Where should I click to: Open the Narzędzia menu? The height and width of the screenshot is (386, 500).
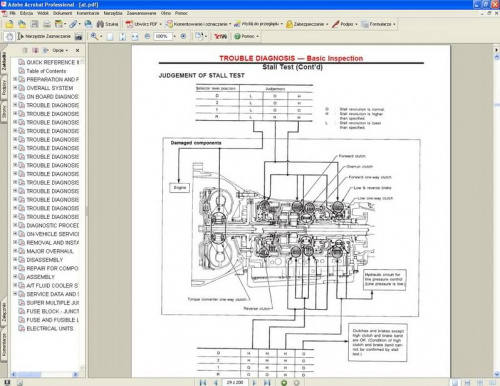113,13
